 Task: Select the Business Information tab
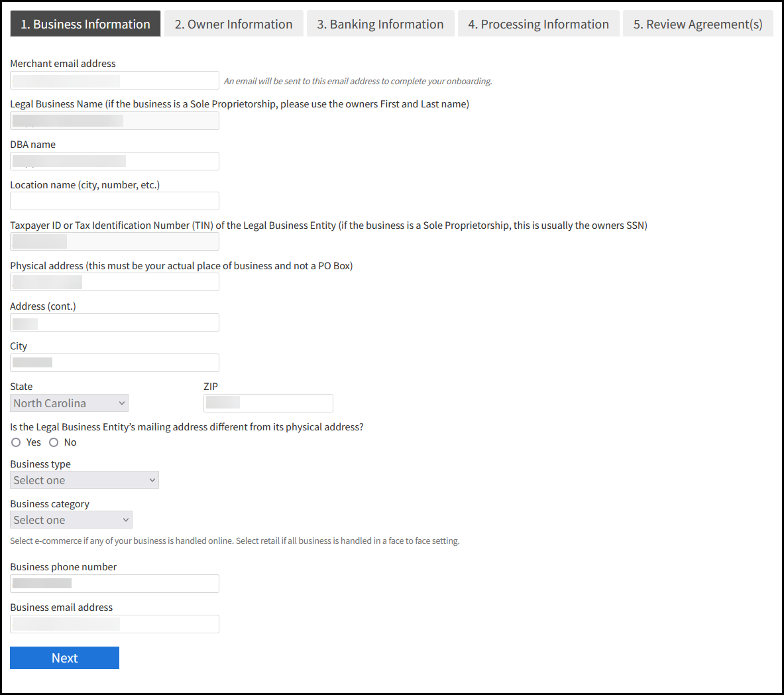(85, 23)
